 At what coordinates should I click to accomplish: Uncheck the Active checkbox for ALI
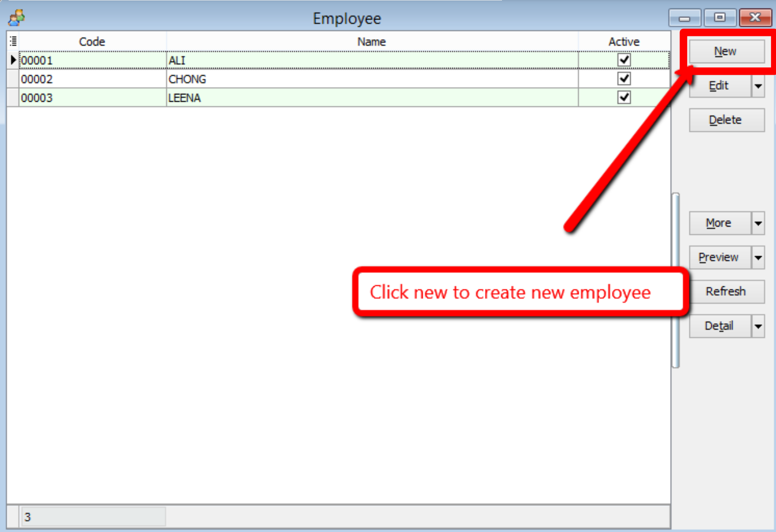(625, 59)
